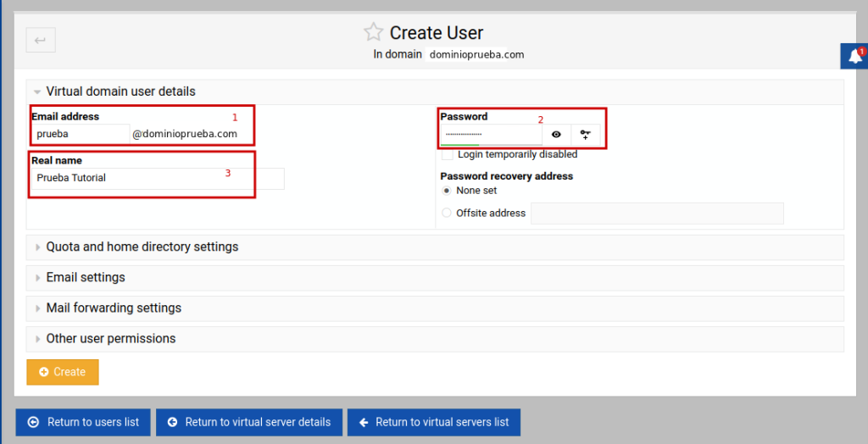The height and width of the screenshot is (444, 868).
Task: Collapse Virtual domain user details section
Action: [120, 92]
